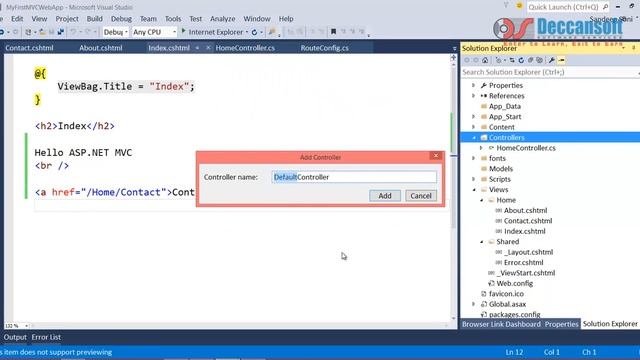This screenshot has width=640, height=360.
Task: Open the Browser Link Dashboard tab
Action: point(501,324)
